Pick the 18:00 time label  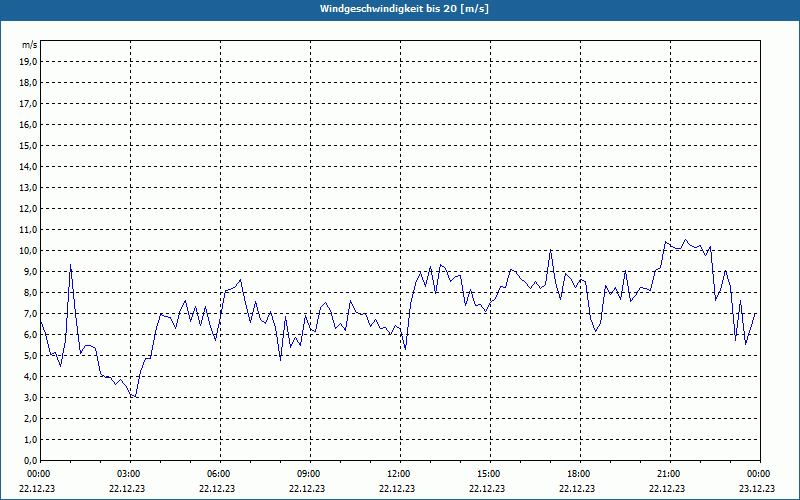(579, 474)
